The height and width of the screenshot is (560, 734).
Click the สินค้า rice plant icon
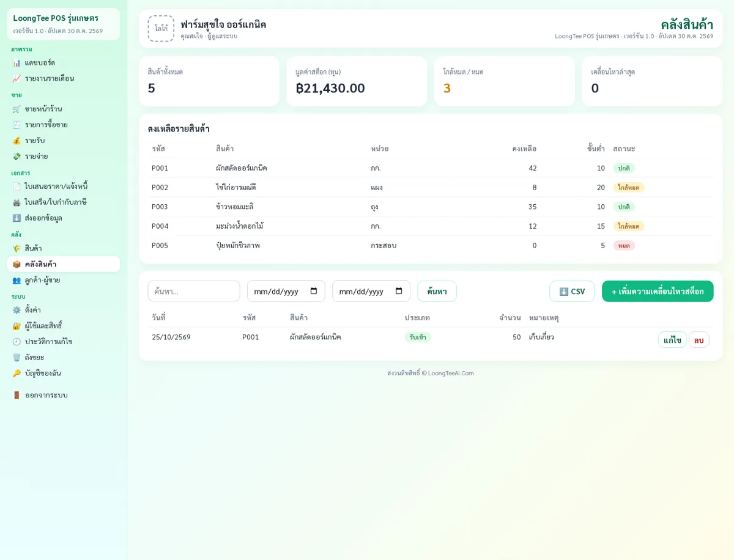coord(17,248)
